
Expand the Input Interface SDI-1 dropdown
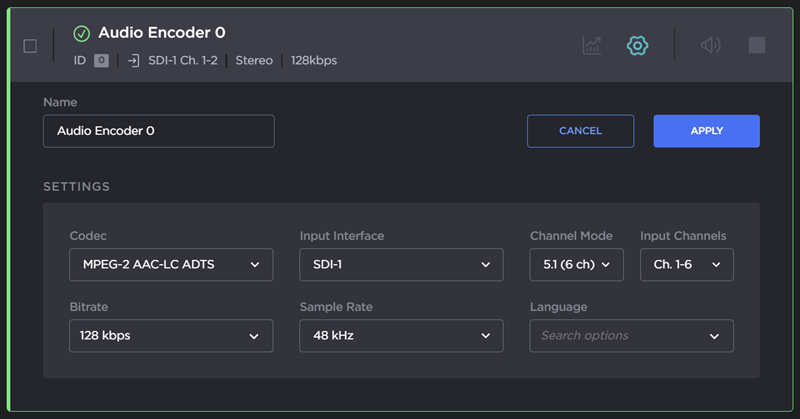(401, 265)
